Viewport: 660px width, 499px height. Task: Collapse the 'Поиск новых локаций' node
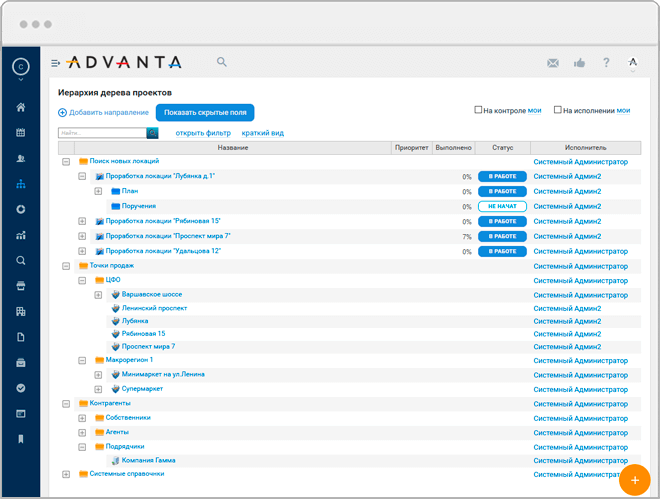click(66, 162)
